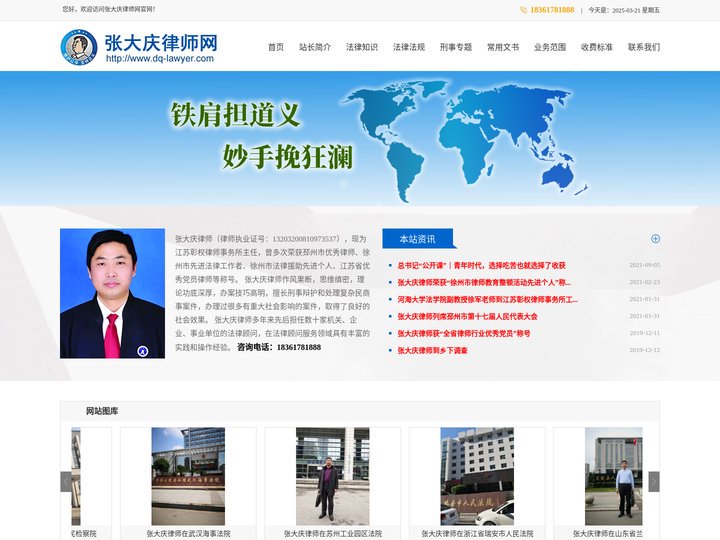
Task: Click the 张大庆律师网 logo image
Action: click(139, 47)
